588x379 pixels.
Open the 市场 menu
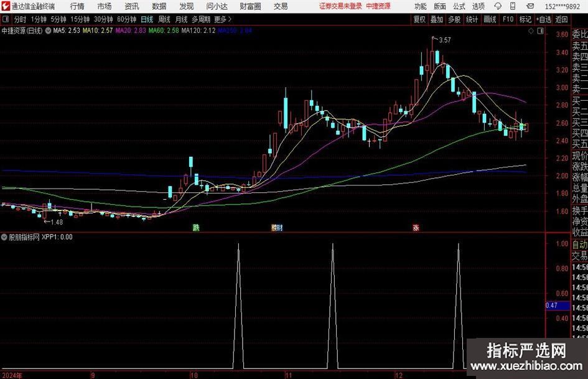105,6
